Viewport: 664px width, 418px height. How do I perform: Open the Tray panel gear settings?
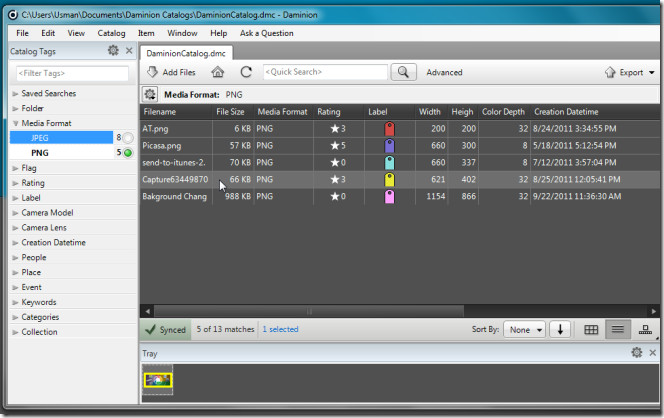point(636,353)
